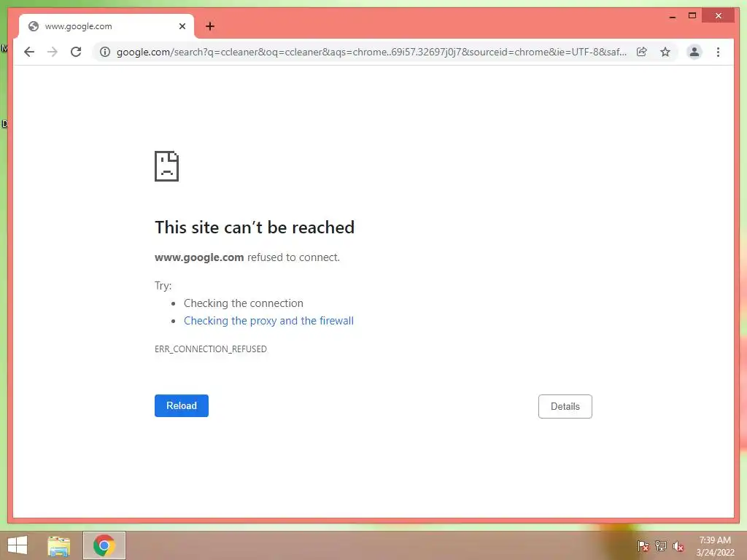View site information icon in address bar
747x560 pixels.
click(x=105, y=52)
